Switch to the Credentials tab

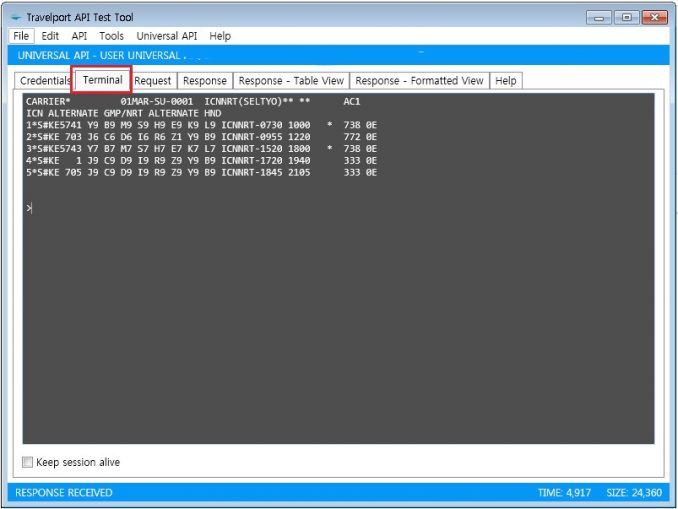pyautogui.click(x=44, y=81)
